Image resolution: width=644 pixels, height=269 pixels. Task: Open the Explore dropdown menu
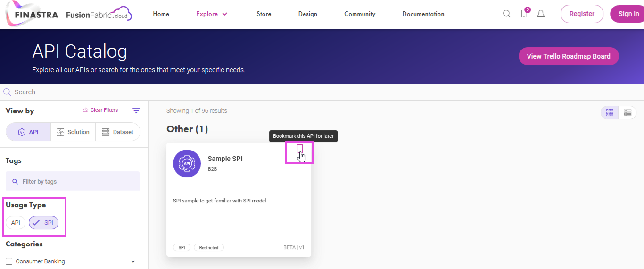point(212,14)
